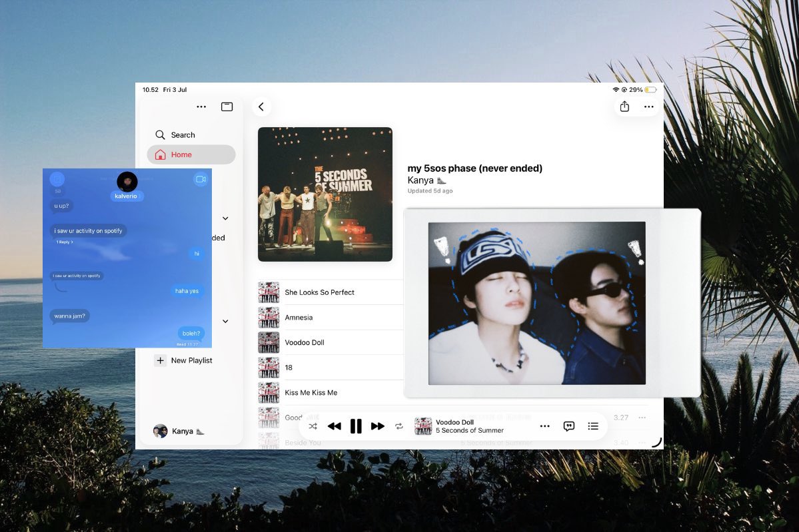
Task: Open '1 Reply' thread in chat
Action: pos(65,242)
